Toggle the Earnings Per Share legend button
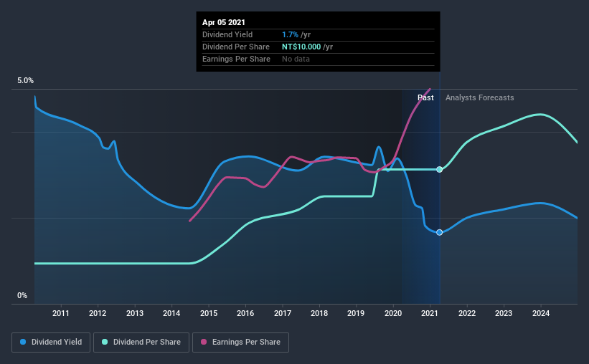The image size is (589, 364). 240,343
